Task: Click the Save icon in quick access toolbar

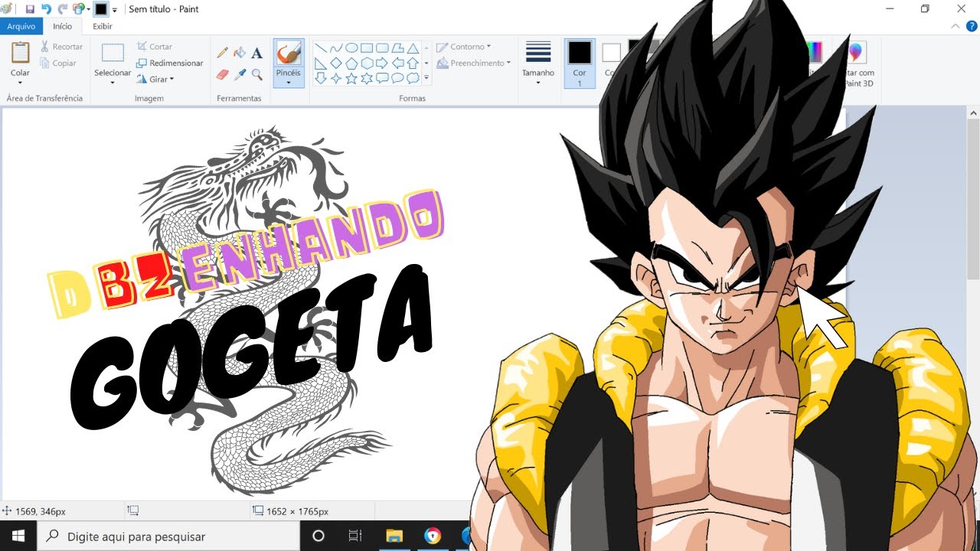Action: 30,9
